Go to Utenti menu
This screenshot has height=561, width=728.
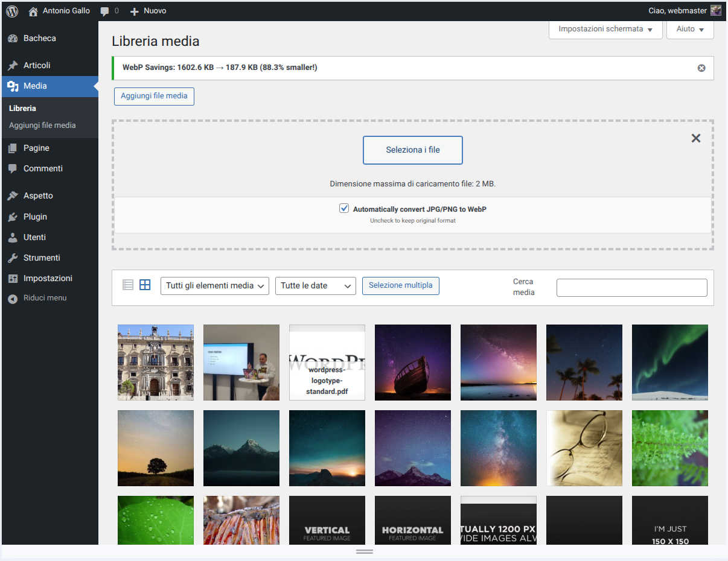coord(50,238)
